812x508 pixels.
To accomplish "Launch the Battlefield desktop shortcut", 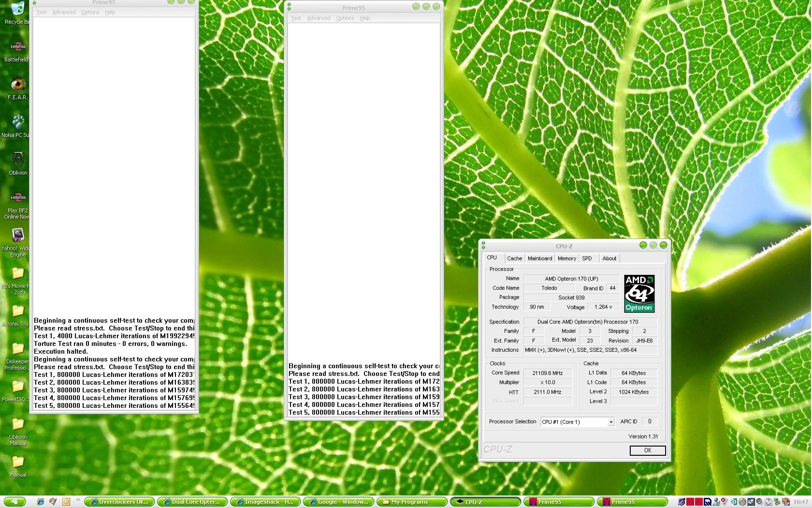I will coord(18,47).
